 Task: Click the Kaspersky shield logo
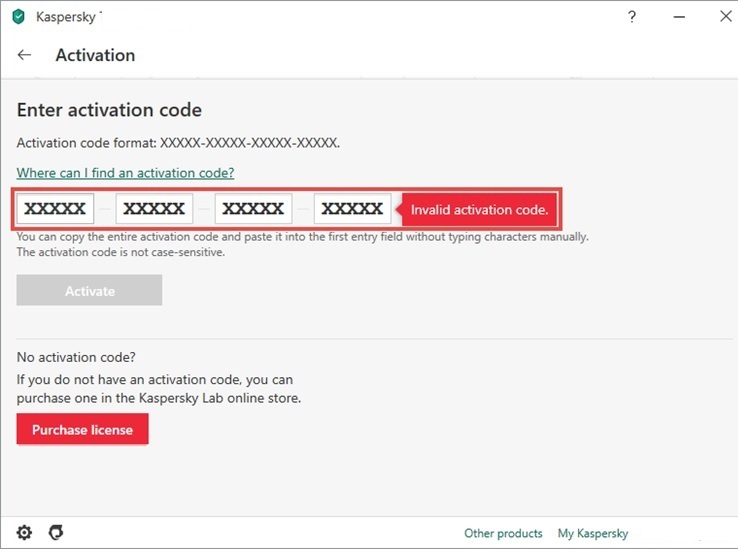point(18,16)
